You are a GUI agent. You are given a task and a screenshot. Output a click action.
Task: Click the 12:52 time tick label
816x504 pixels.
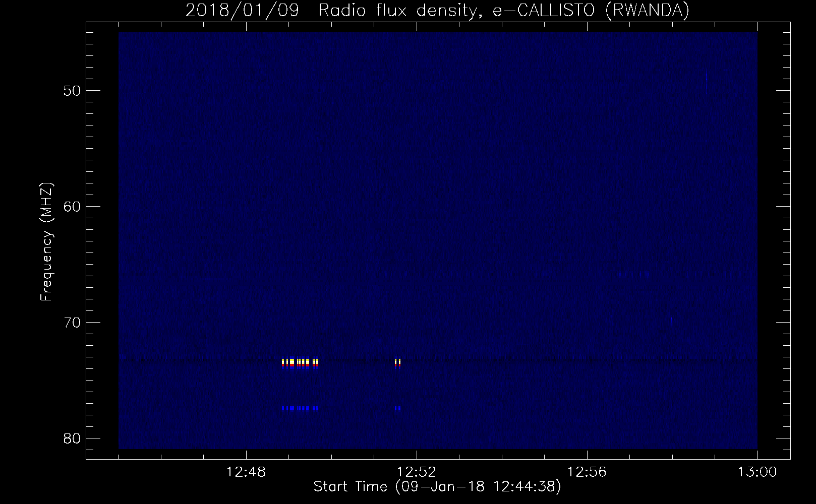(417, 472)
